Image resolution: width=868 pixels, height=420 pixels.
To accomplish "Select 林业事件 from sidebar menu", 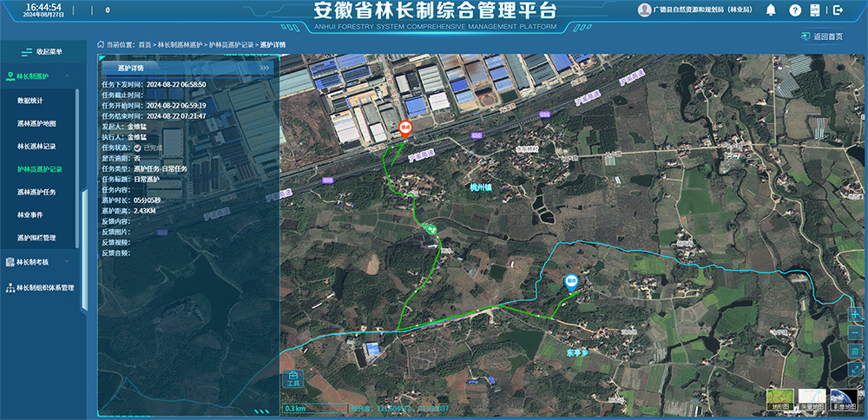I will pos(30,214).
